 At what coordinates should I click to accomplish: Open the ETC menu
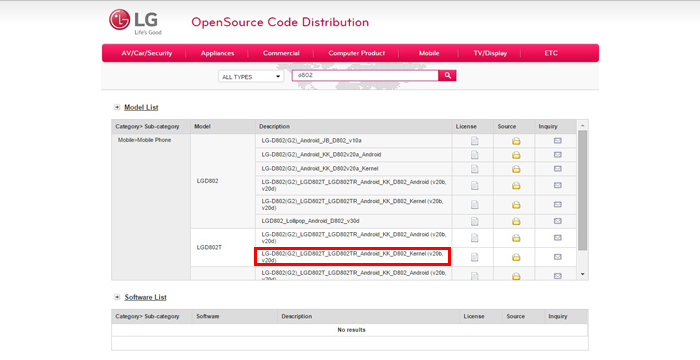tap(551, 53)
